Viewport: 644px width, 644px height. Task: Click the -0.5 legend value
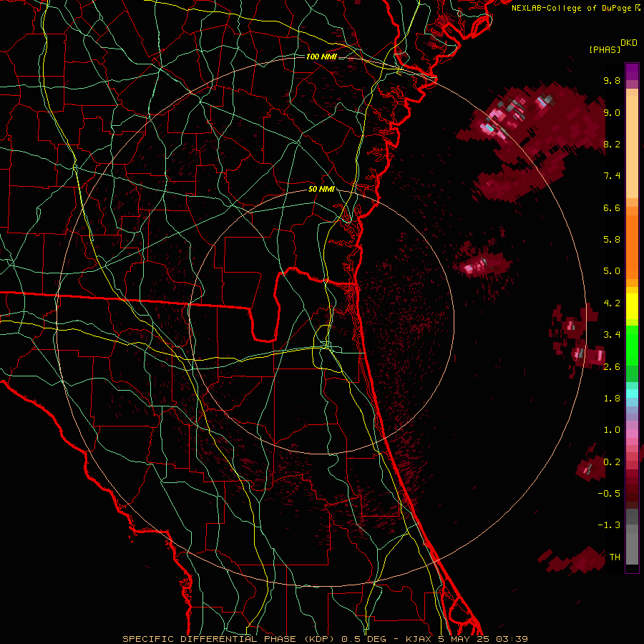click(609, 494)
